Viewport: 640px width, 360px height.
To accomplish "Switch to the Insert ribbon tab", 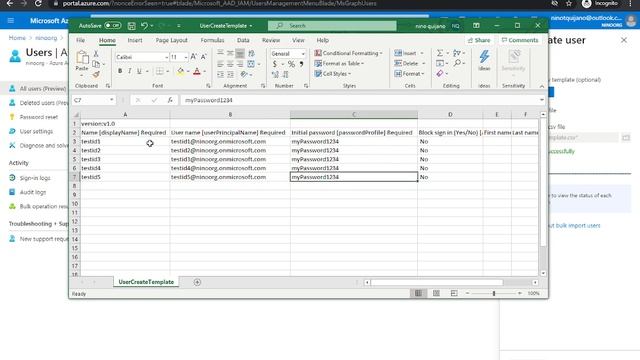I will coord(135,40).
